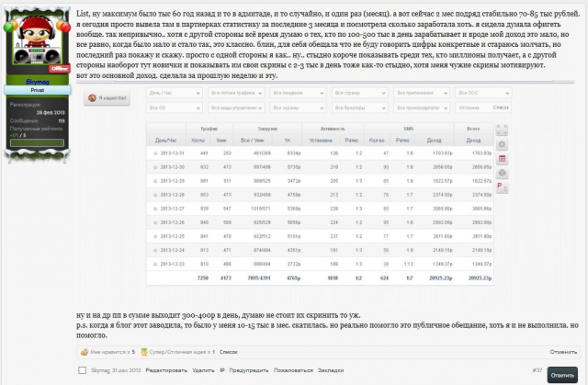Click the Skymag username under avatar
The width and height of the screenshot is (588, 385).
coord(38,82)
